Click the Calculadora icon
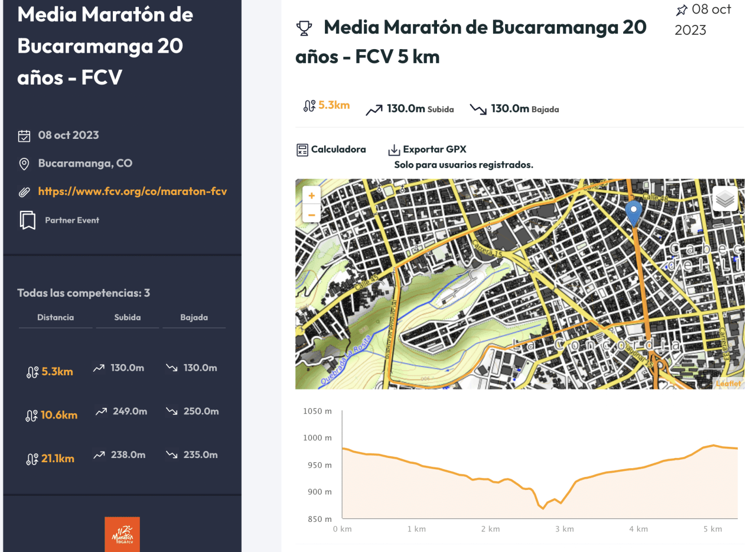756x552 pixels. coord(302,150)
